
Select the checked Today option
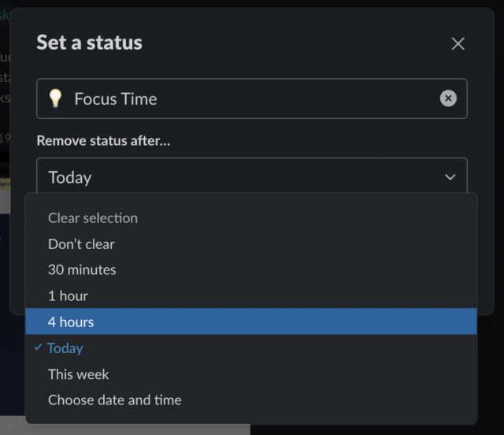65,348
